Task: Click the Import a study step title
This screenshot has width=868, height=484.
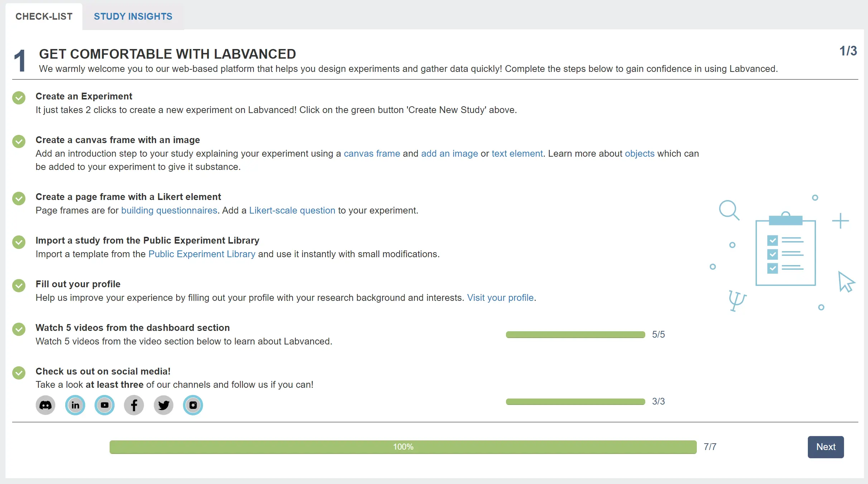Action: tap(148, 240)
